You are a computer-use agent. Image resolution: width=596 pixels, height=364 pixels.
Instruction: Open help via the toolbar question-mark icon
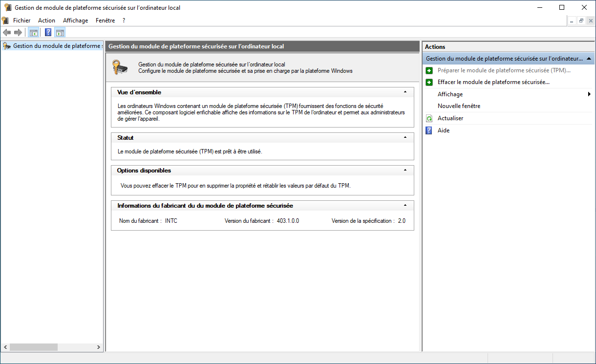[x=48, y=33]
